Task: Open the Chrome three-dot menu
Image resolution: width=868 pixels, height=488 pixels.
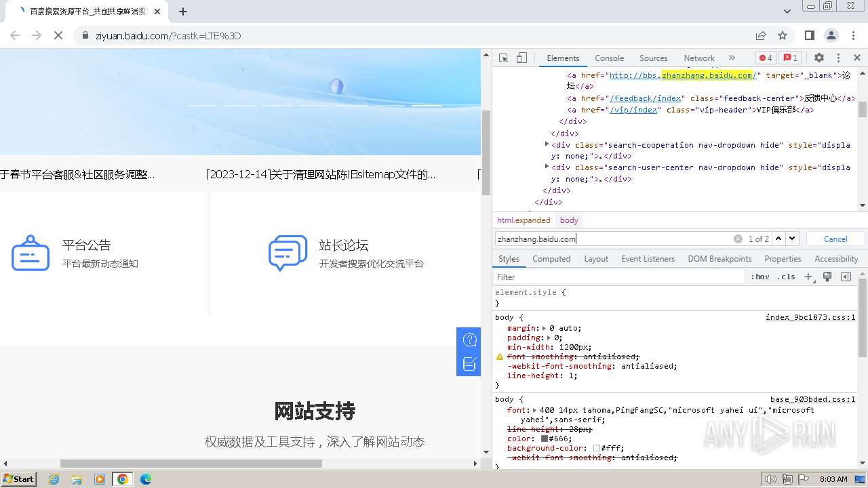Action: pyautogui.click(x=853, y=35)
